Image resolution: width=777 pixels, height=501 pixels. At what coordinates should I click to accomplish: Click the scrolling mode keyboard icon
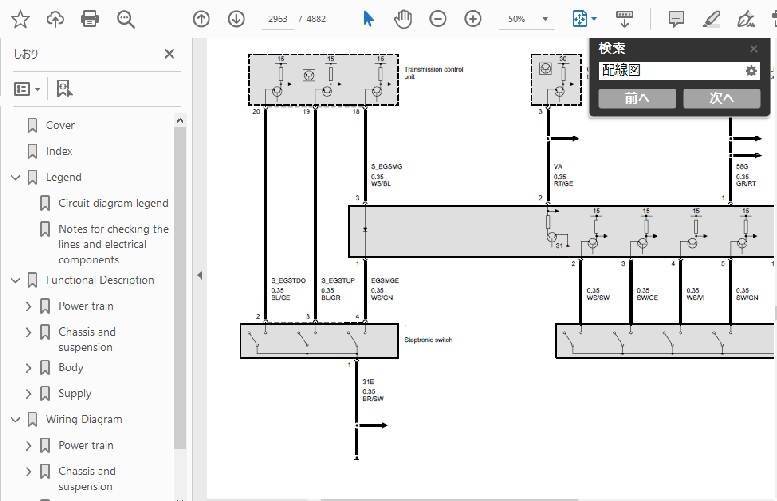tap(624, 19)
